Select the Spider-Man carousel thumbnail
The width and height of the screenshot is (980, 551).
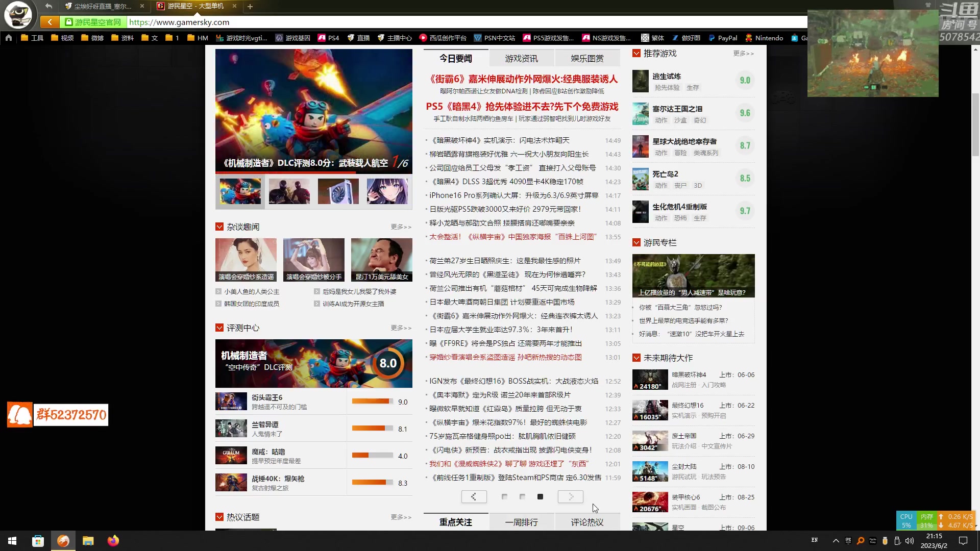pyautogui.click(x=289, y=191)
